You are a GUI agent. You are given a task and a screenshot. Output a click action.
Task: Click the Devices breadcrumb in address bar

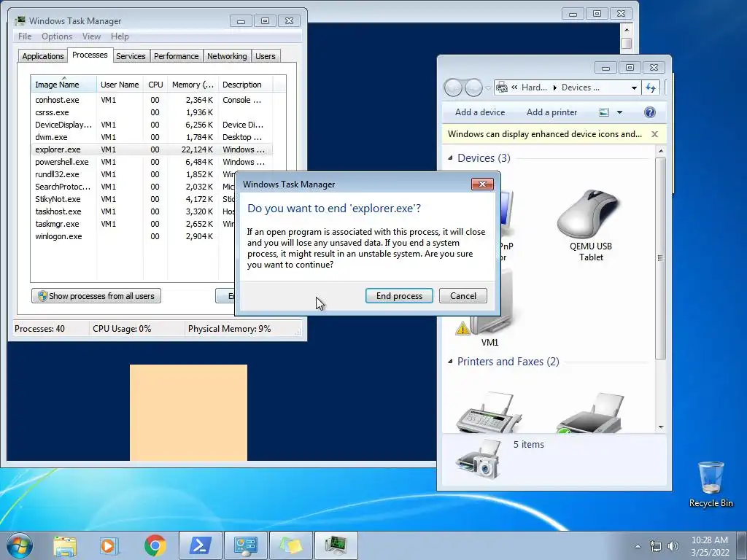580,87
